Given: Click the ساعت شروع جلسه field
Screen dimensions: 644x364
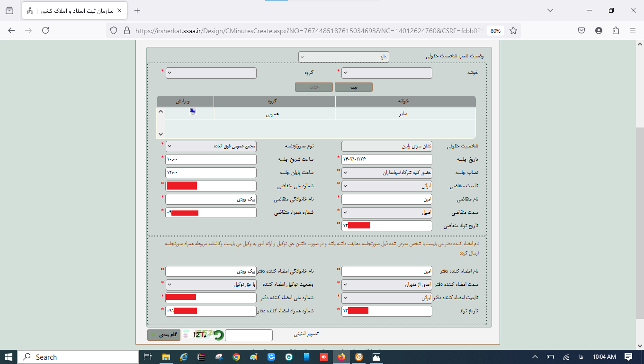Looking at the screenshot, I should [211, 159].
